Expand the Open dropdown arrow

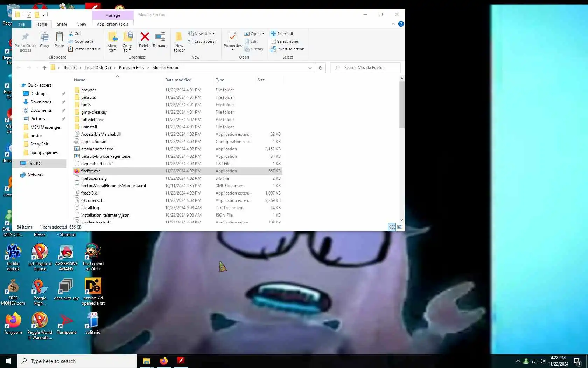click(263, 34)
